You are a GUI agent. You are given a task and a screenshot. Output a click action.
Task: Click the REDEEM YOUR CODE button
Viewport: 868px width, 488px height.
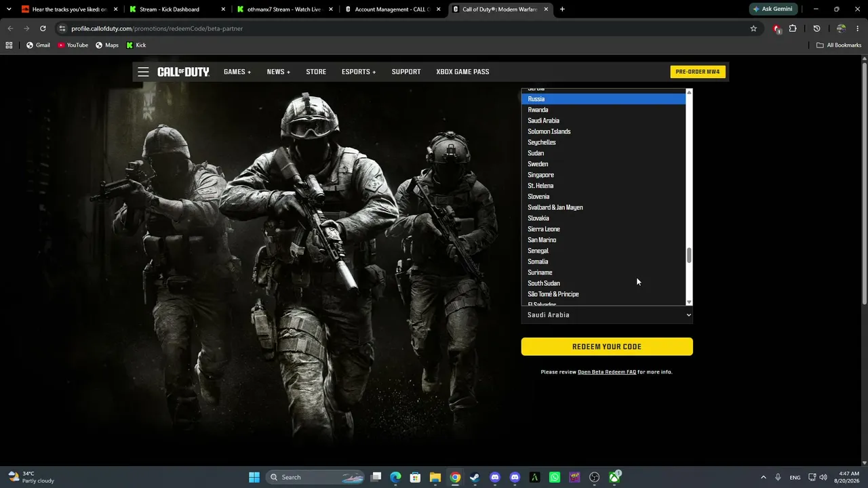click(x=607, y=346)
